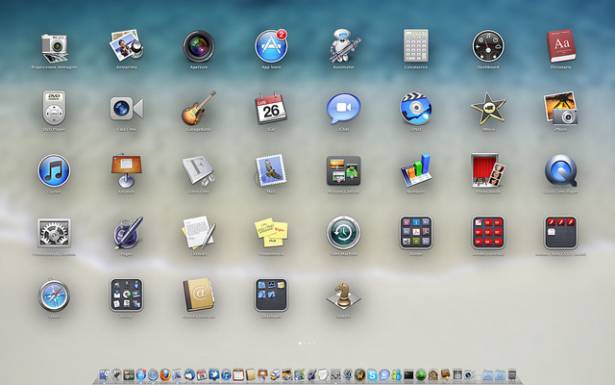
Task: Launch Pages pen and ink icon
Action: pyautogui.click(x=127, y=232)
